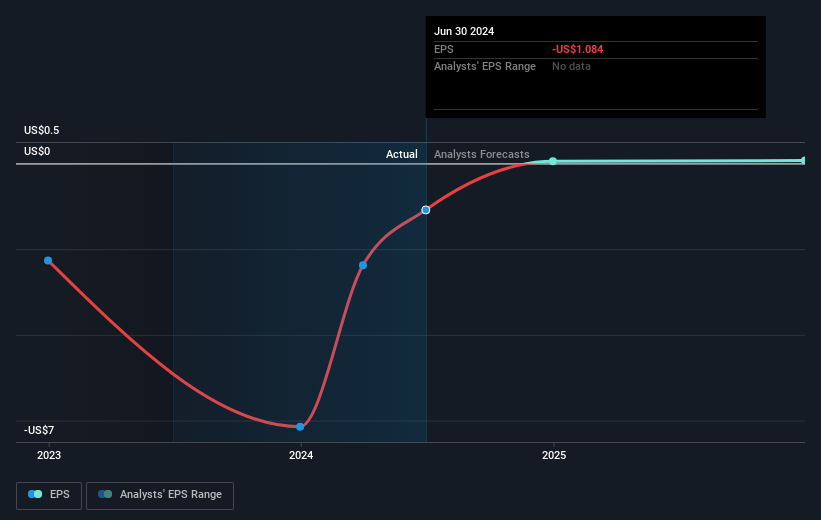Click the US$0 y-axis label
The image size is (821, 520).
37,151
